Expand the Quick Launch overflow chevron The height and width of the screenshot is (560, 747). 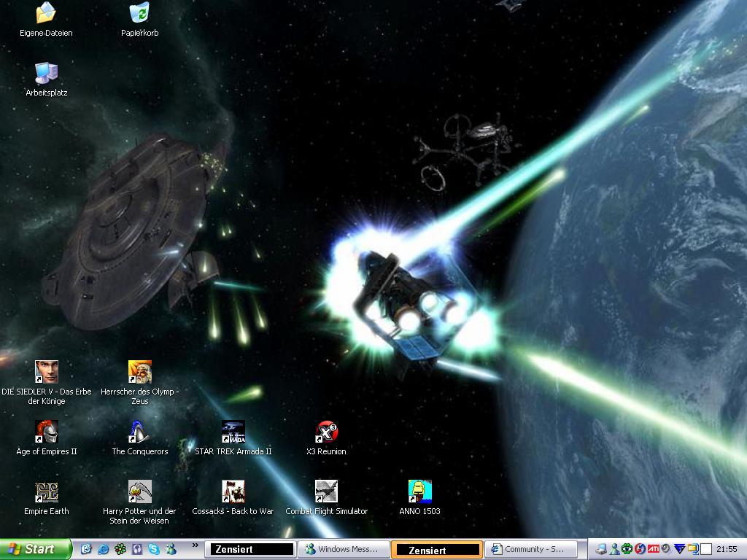(x=196, y=545)
